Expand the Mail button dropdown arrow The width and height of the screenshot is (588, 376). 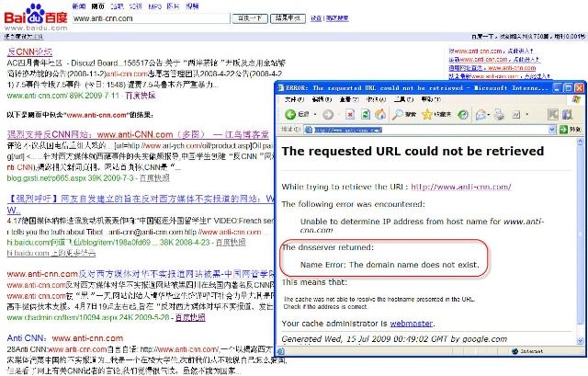pos(489,114)
